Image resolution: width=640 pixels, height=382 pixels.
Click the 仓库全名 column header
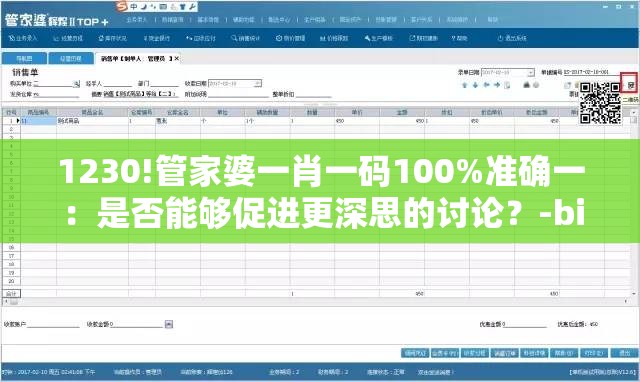178,112
